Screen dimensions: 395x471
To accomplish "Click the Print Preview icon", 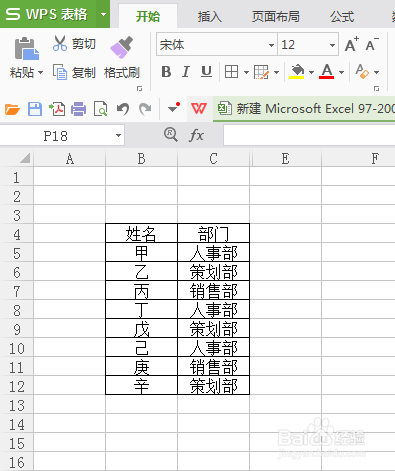I will (x=100, y=109).
